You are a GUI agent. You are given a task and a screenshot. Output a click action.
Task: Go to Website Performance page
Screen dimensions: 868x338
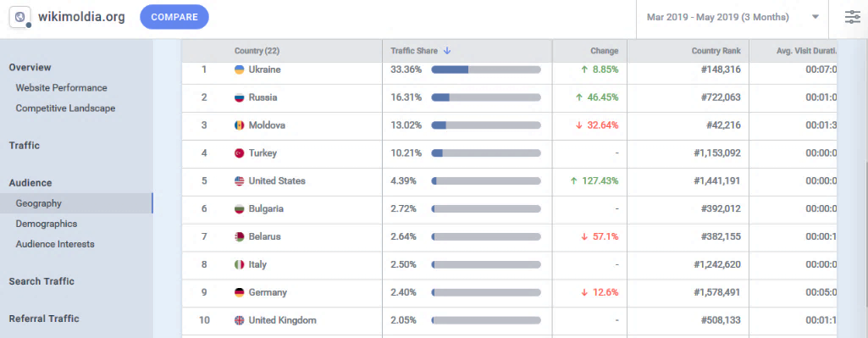pos(62,87)
